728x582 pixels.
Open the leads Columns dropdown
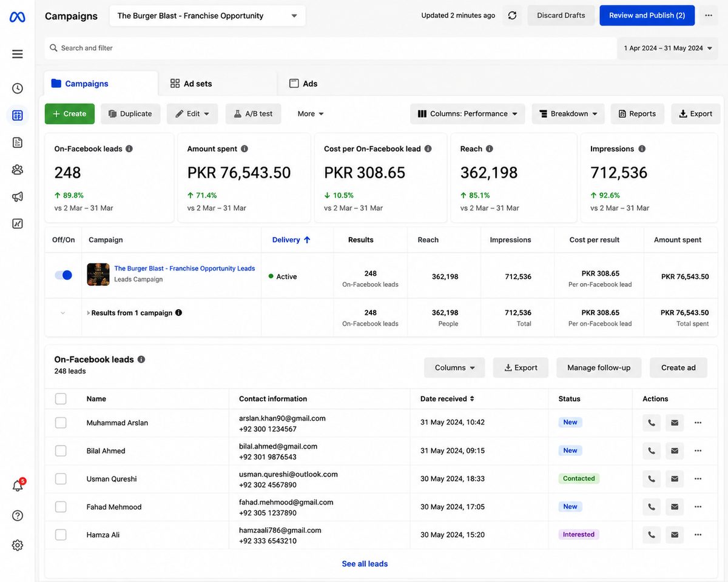coord(454,368)
